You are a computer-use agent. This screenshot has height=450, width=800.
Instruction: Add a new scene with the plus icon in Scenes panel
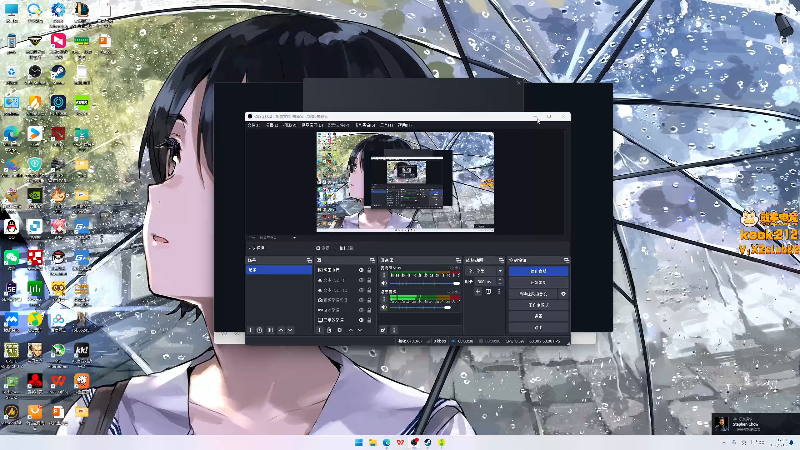coord(251,330)
